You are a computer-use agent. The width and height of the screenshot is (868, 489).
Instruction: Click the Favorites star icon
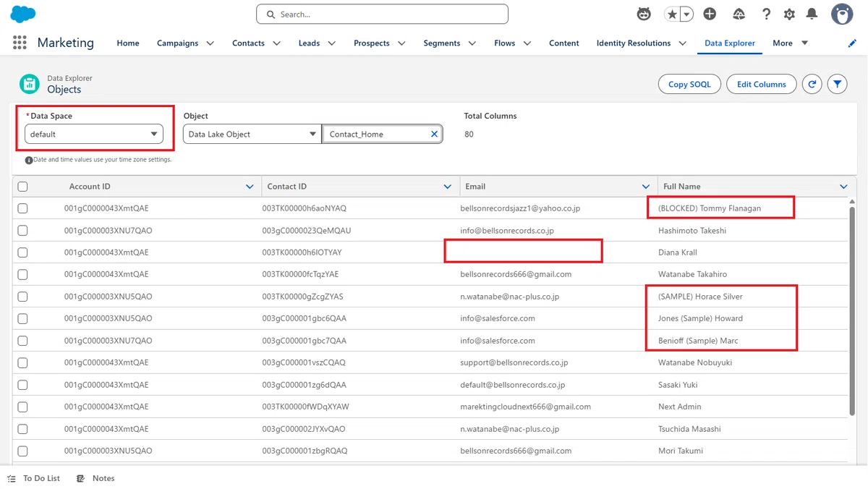pos(673,14)
